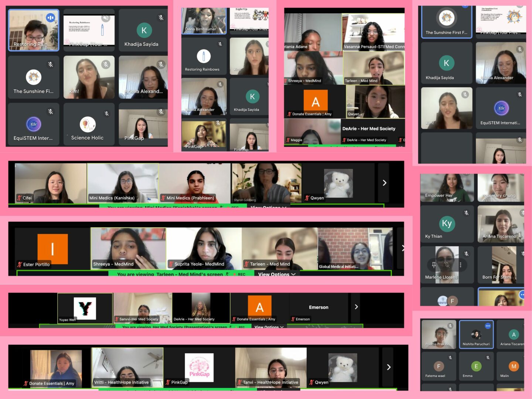Screen dimensions: 532x399
Task: Select Global Medical Initiati... video tile
Action: tap(355, 248)
